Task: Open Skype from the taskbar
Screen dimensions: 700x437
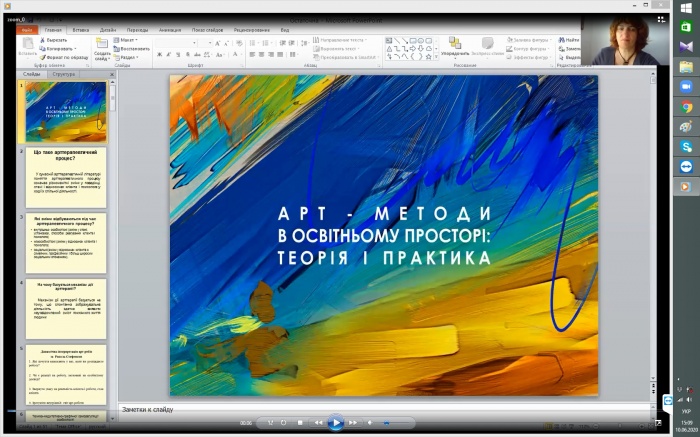Action: click(687, 146)
